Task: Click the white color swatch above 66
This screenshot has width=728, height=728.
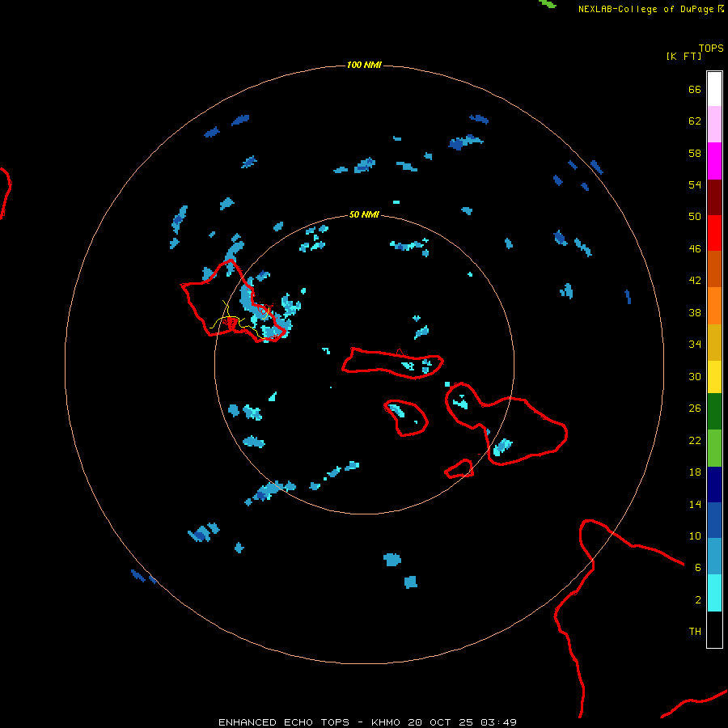Action: 714,89
